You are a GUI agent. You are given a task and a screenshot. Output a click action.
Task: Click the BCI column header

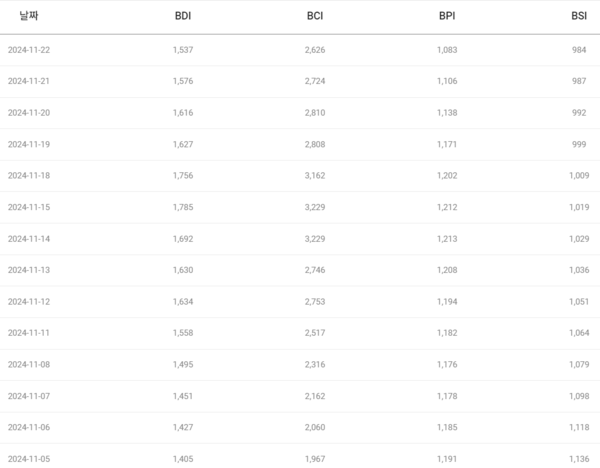(315, 16)
